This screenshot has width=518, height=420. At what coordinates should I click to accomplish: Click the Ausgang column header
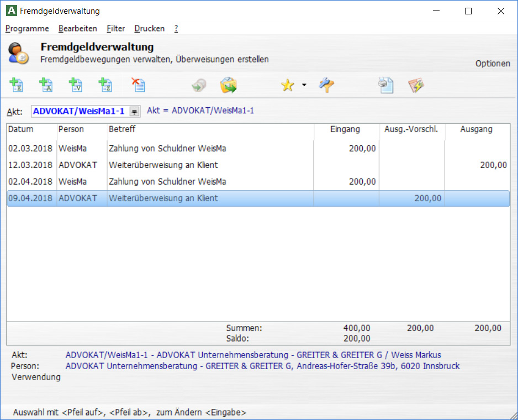(477, 129)
